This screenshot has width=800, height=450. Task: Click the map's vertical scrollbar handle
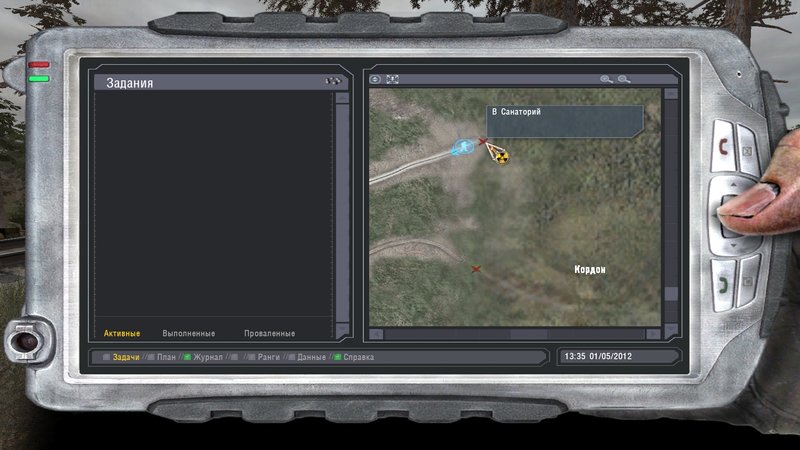pos(671,295)
